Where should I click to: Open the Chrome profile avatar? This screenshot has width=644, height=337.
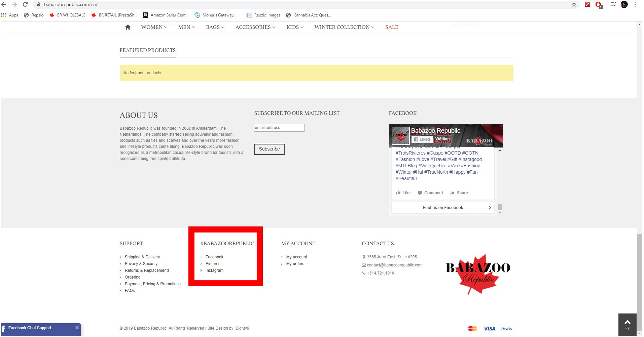[x=624, y=5]
